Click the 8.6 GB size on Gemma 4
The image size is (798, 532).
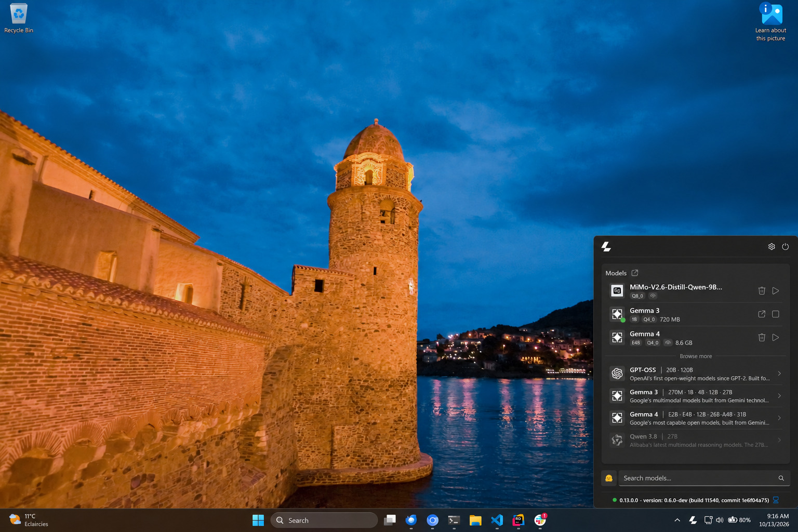[684, 343]
